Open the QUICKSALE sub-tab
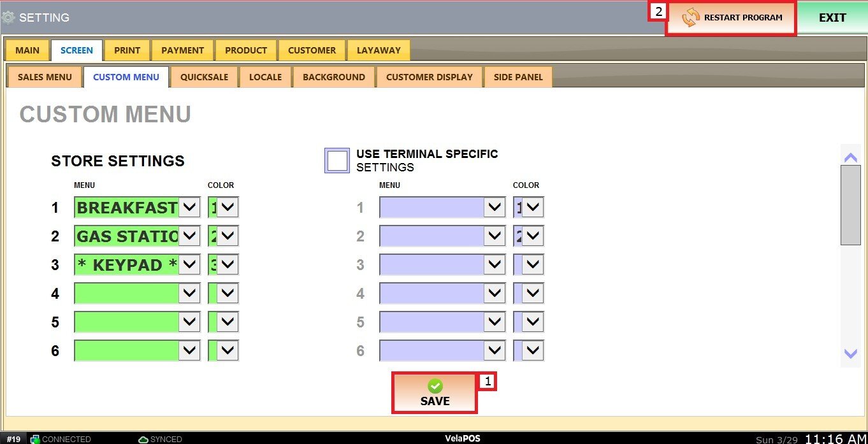Viewport: 868px width, 444px height. [204, 77]
